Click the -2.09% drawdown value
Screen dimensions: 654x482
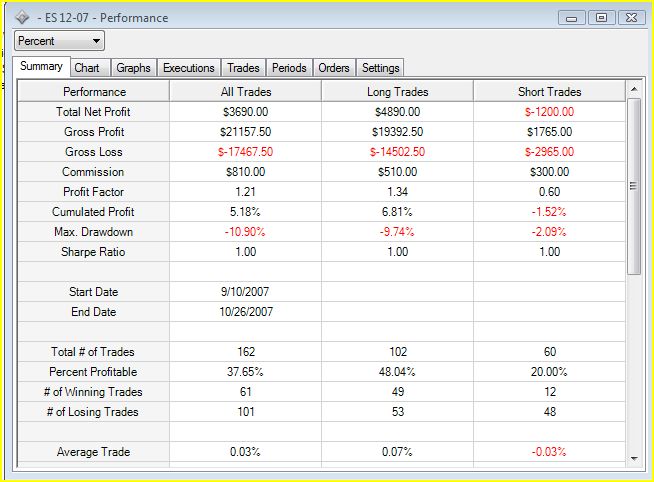click(549, 232)
